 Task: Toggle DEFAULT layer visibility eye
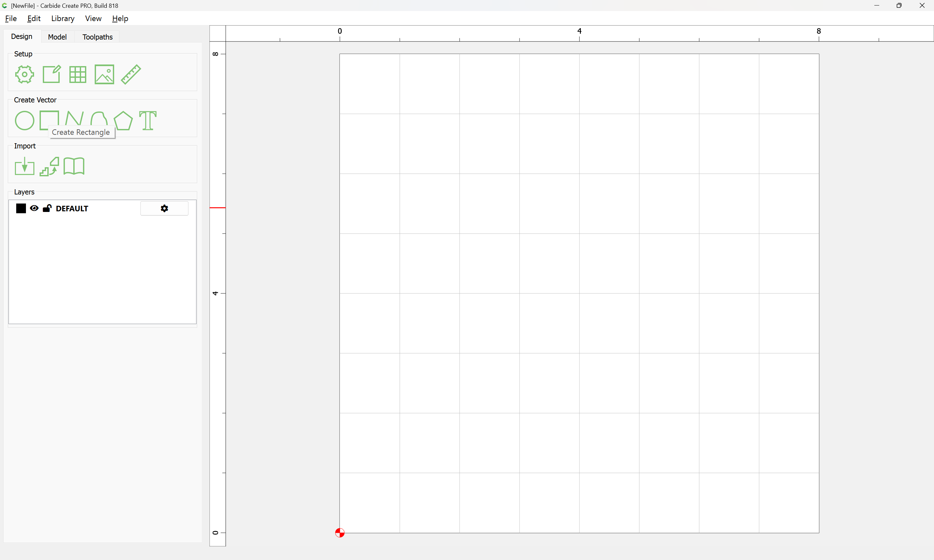pos(34,208)
